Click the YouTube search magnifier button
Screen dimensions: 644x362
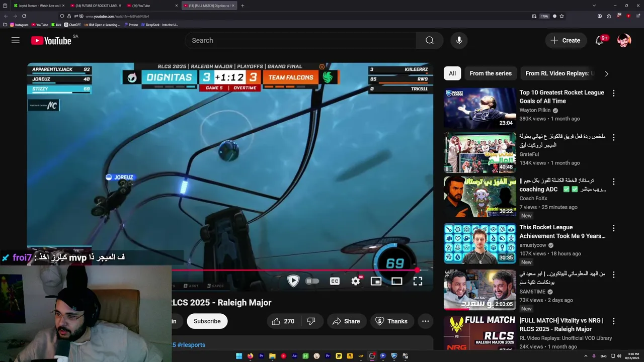pos(429,40)
